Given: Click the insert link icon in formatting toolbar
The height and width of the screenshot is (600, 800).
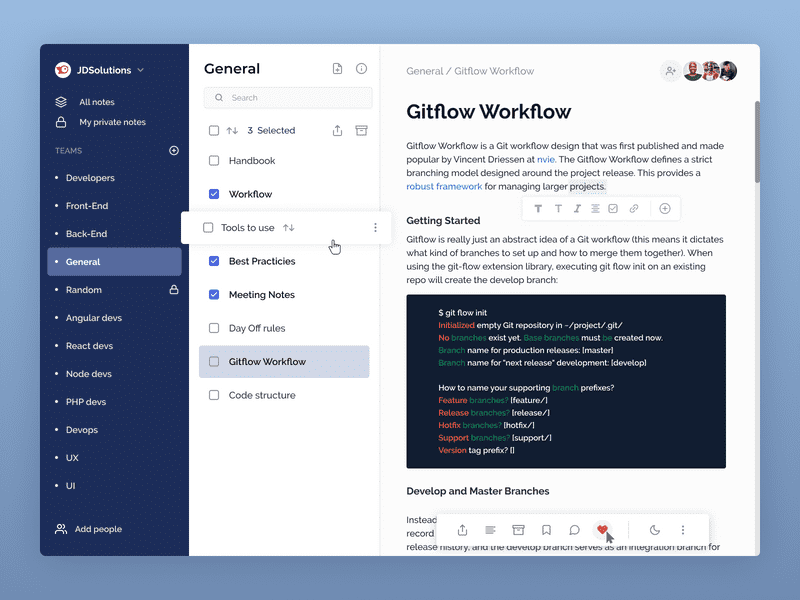Looking at the screenshot, I should (x=633, y=209).
